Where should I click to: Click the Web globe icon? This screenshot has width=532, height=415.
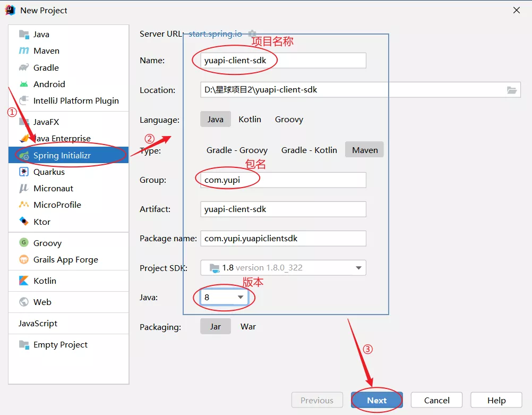[24, 302]
